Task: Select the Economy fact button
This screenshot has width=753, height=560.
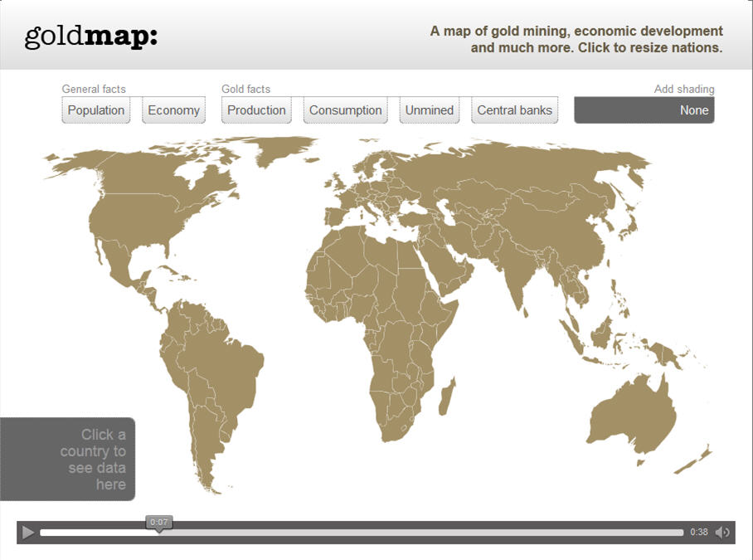Action: click(173, 110)
